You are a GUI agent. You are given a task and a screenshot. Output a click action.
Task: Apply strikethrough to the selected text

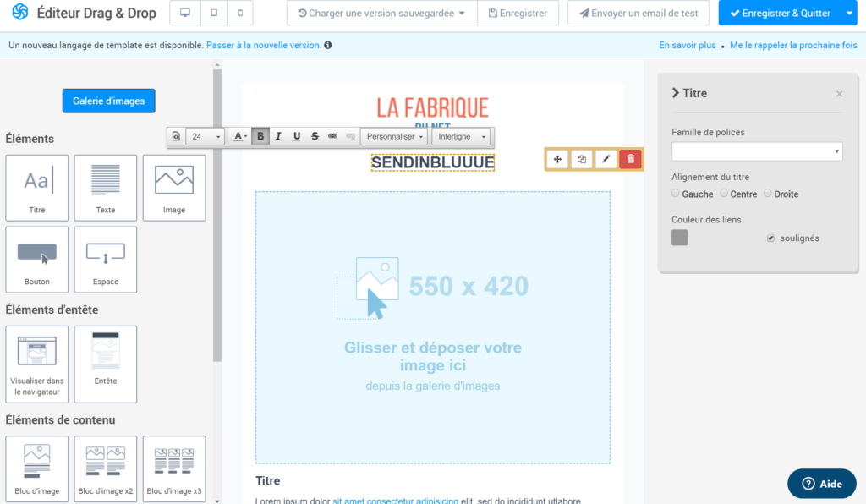[x=315, y=136]
